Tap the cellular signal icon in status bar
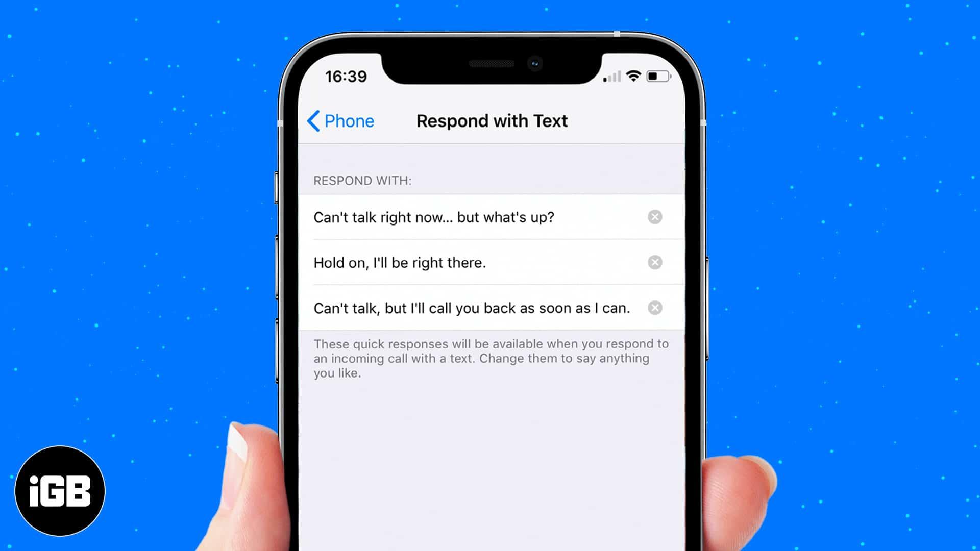Image resolution: width=980 pixels, height=551 pixels. click(610, 76)
